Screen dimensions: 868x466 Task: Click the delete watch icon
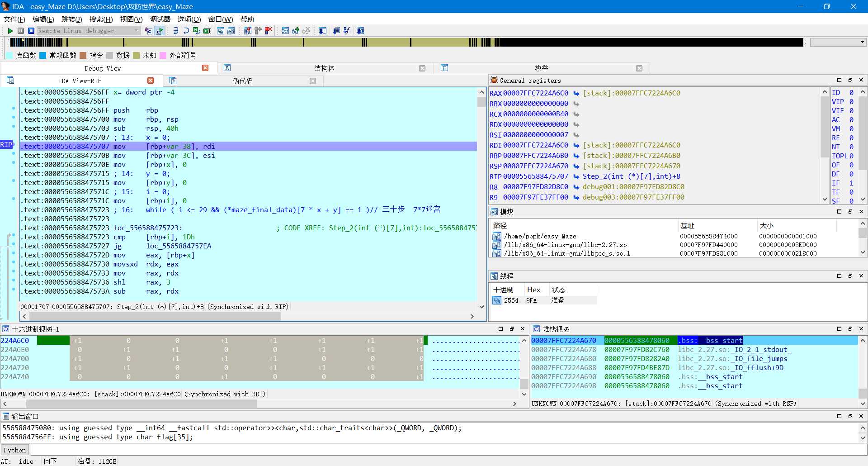(306, 31)
